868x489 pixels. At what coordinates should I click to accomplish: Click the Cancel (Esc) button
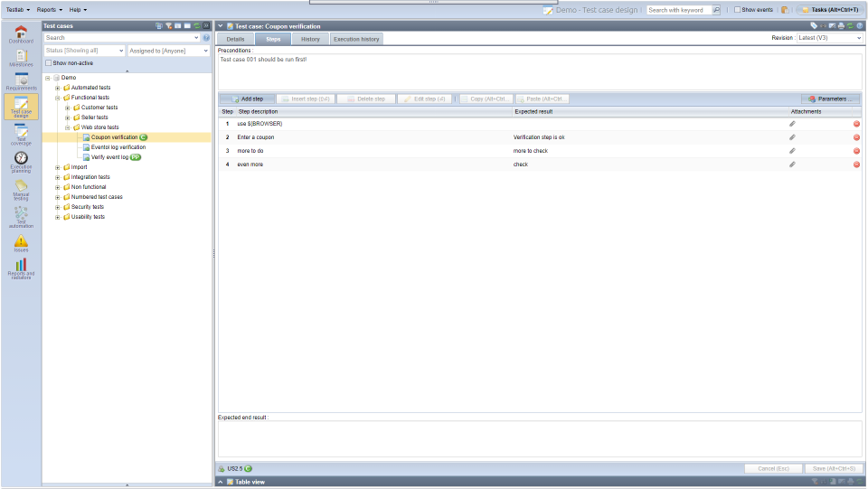(x=773, y=468)
